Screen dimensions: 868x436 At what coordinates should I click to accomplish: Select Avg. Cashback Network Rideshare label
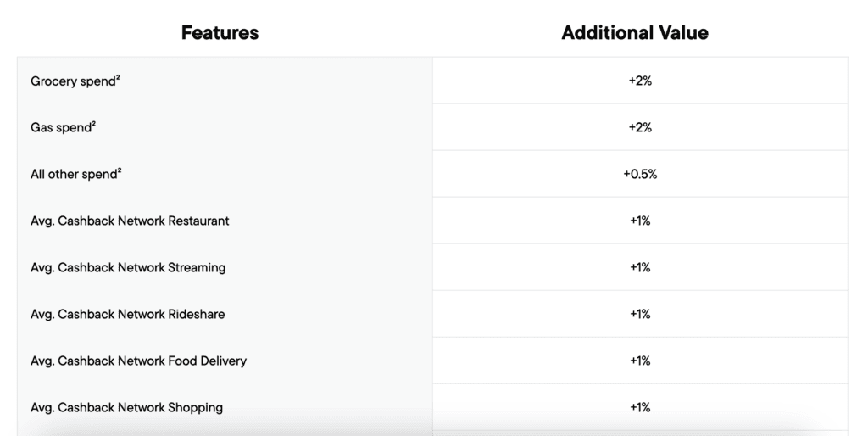pyautogui.click(x=127, y=315)
